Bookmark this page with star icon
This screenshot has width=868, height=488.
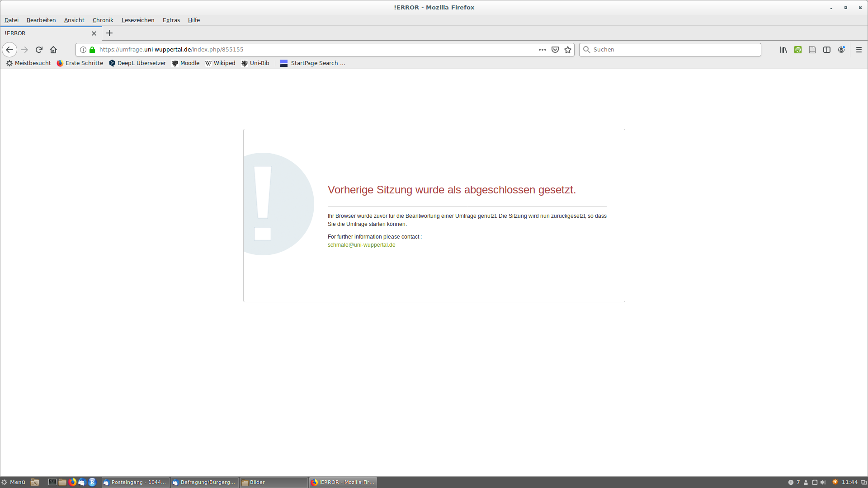tap(568, 50)
